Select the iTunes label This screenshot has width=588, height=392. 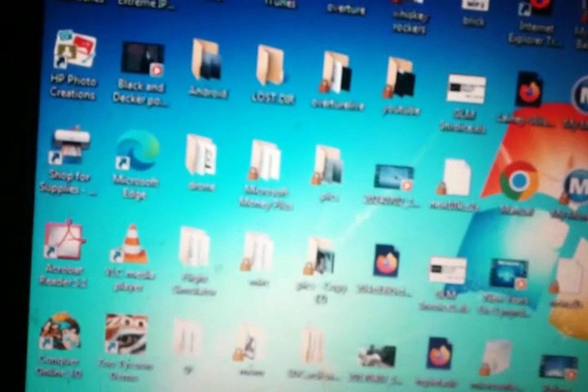coord(280,4)
